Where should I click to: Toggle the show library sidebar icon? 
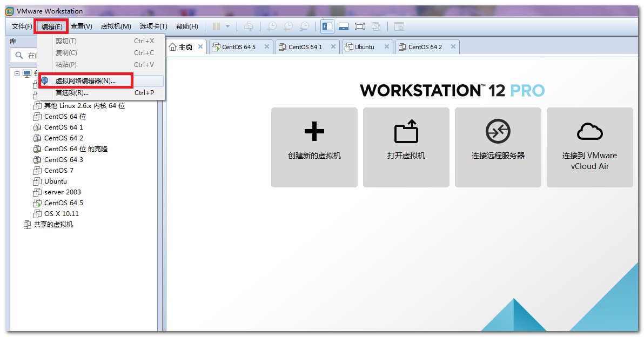point(327,26)
